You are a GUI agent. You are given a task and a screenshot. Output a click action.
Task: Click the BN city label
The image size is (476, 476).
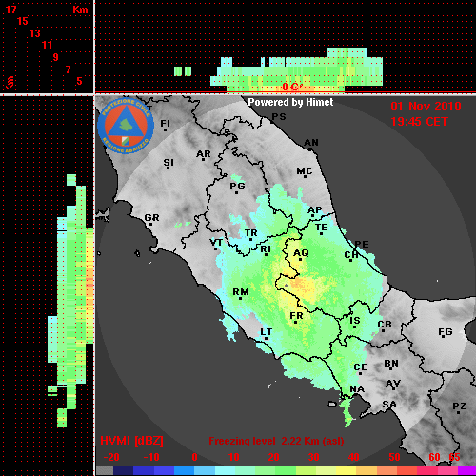[391, 364]
